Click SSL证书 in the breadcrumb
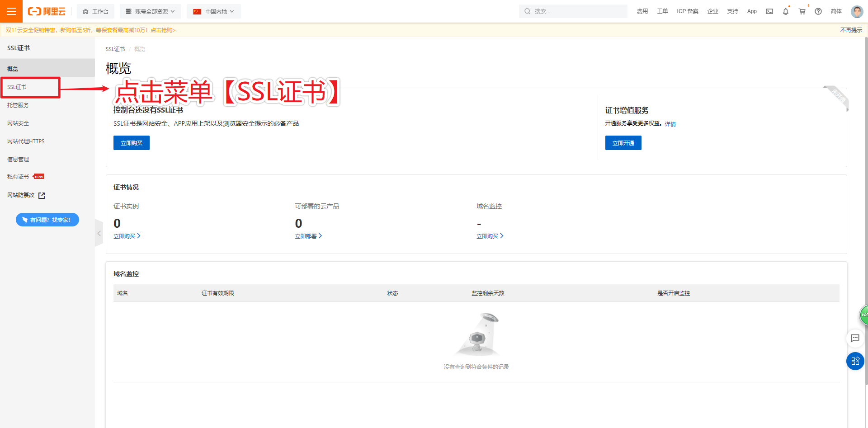868x428 pixels. coord(115,49)
